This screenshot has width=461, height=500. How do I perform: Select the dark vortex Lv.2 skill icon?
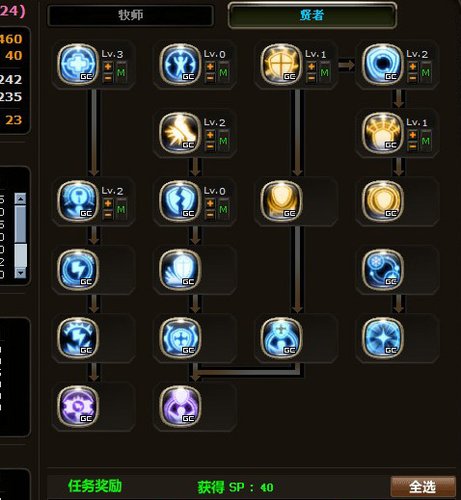(x=383, y=64)
